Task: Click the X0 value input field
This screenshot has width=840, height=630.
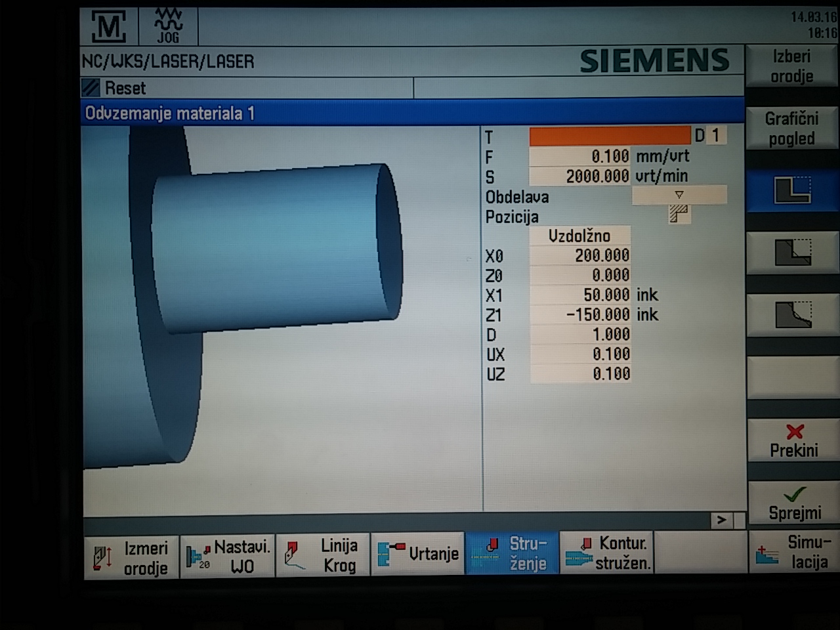Action: coord(580,255)
